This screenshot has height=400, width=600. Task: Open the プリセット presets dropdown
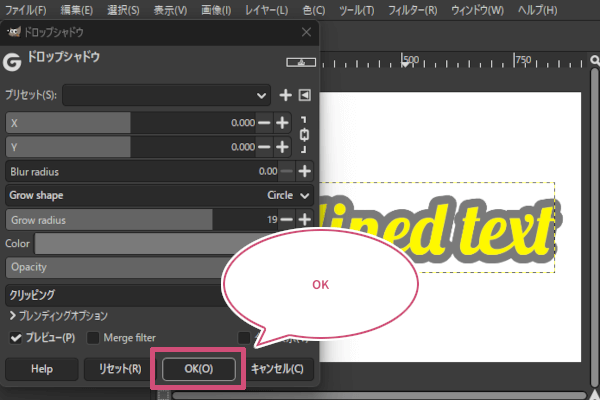pos(167,96)
